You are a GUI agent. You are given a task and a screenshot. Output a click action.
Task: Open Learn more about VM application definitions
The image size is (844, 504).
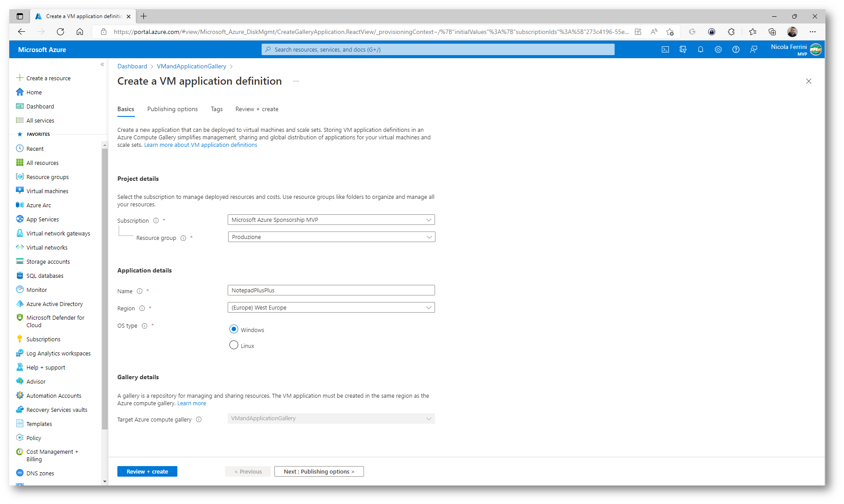[x=200, y=145]
